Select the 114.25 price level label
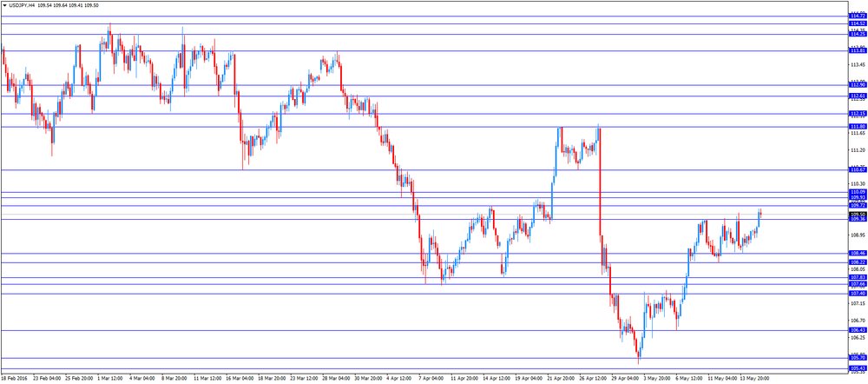This screenshot has width=868, height=384. (x=858, y=35)
